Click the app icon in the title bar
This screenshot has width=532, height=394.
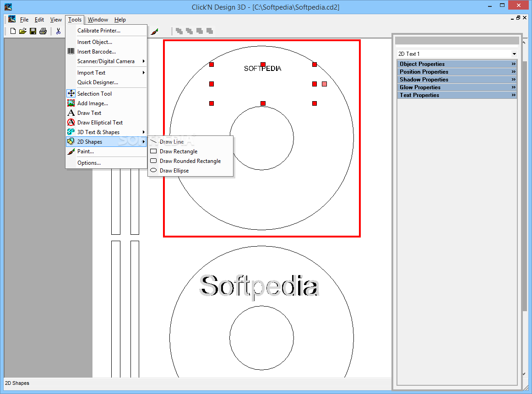click(8, 7)
